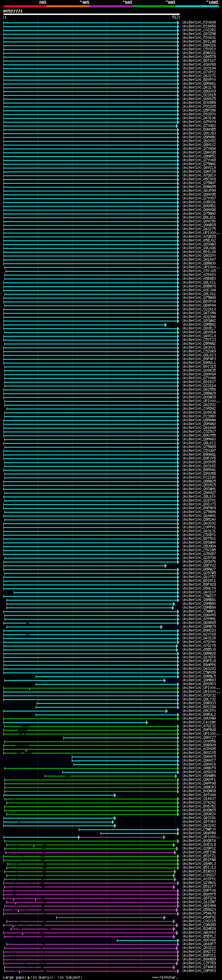Select label UniRef100_B0DRT6
This screenshot has width=222, height=980.
(199, 841)
